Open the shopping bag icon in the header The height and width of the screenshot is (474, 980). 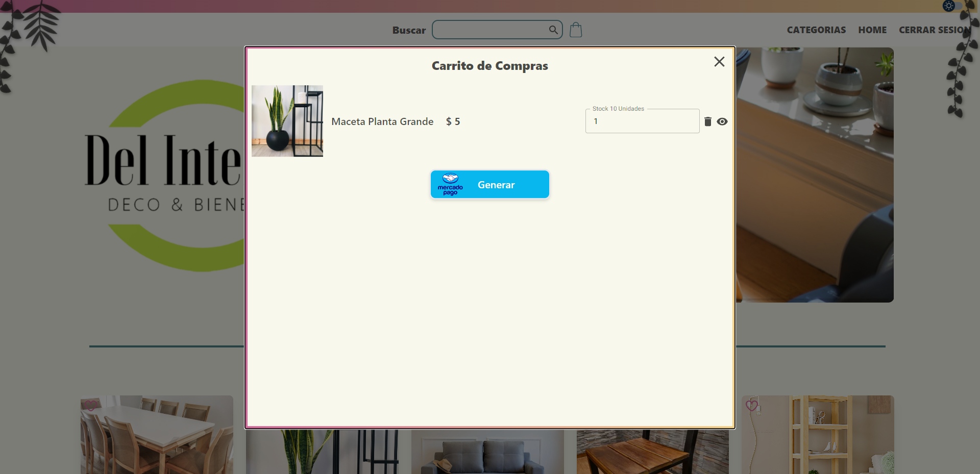[x=576, y=30]
